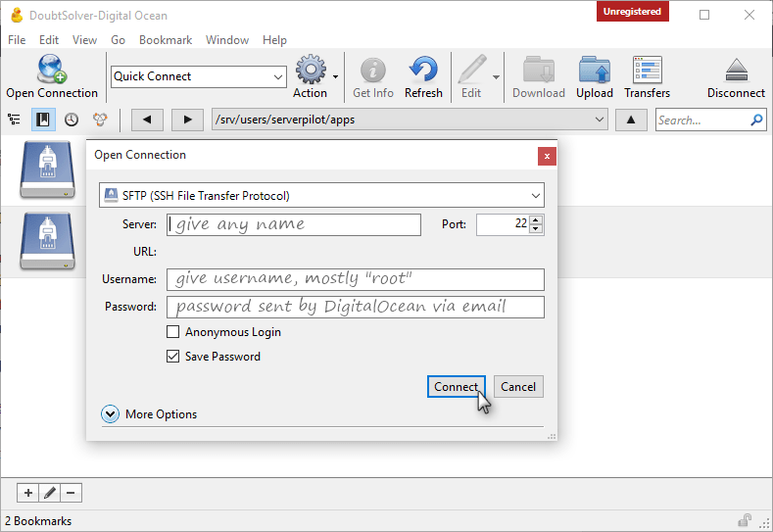
Task: Click the 2 Bookmarks status text
Action: pos(38,520)
